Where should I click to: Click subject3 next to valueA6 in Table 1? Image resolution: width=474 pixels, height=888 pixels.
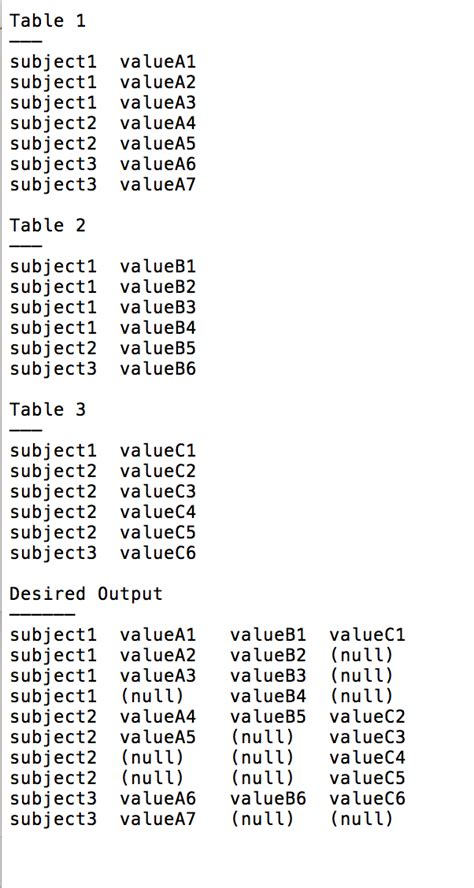pos(53,164)
